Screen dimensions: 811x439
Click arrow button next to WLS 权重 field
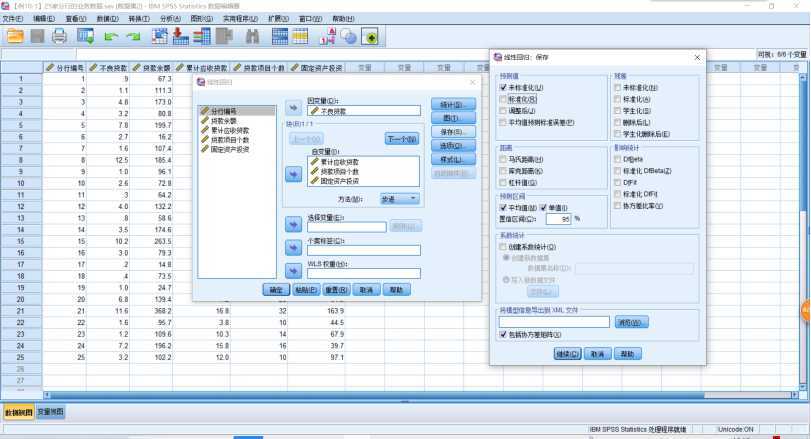tap(293, 271)
